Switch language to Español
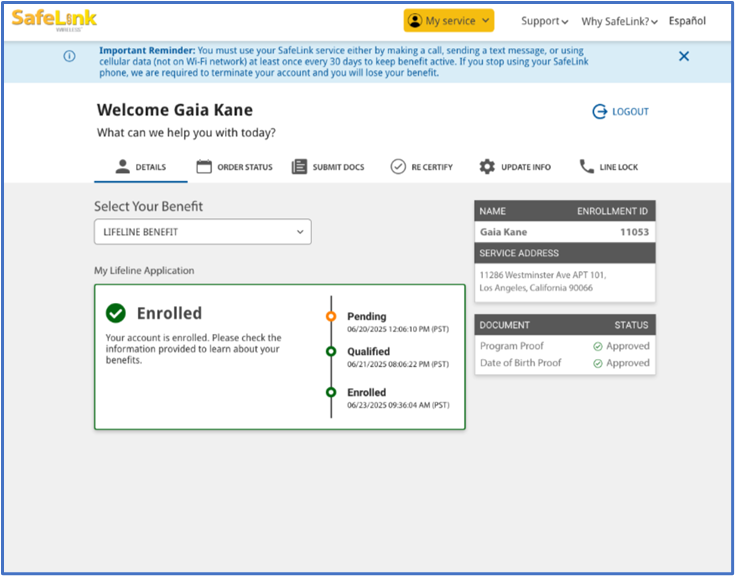Screen dimensions: 735x576 click(687, 21)
